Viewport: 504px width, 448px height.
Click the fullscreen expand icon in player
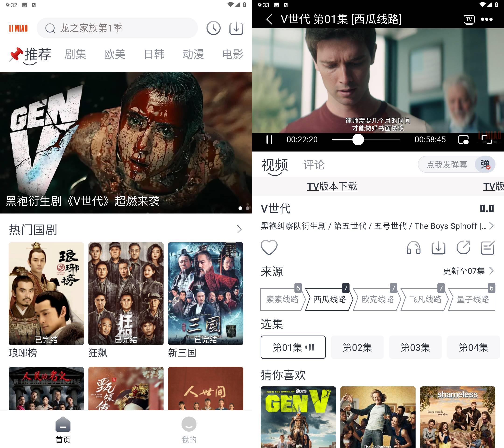click(488, 139)
